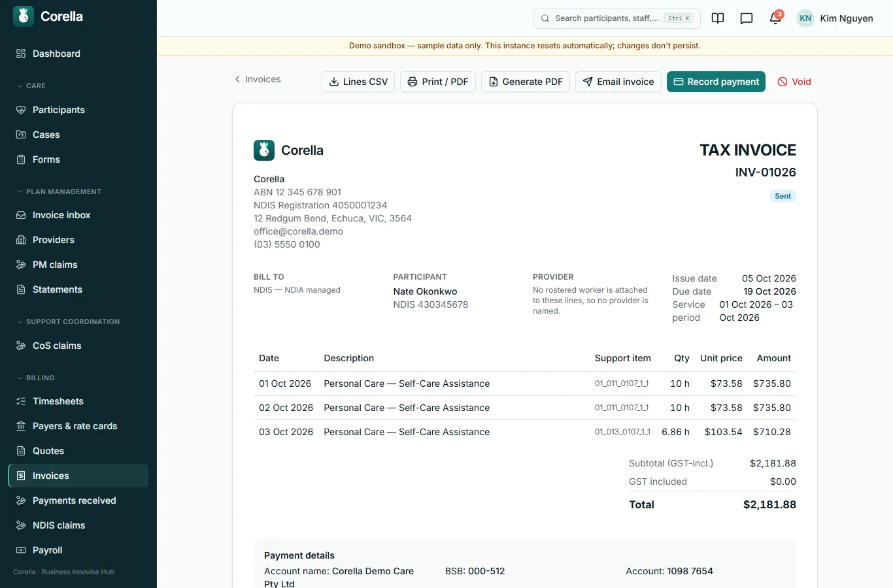
Task: Click Generate PDF button
Action: click(526, 82)
